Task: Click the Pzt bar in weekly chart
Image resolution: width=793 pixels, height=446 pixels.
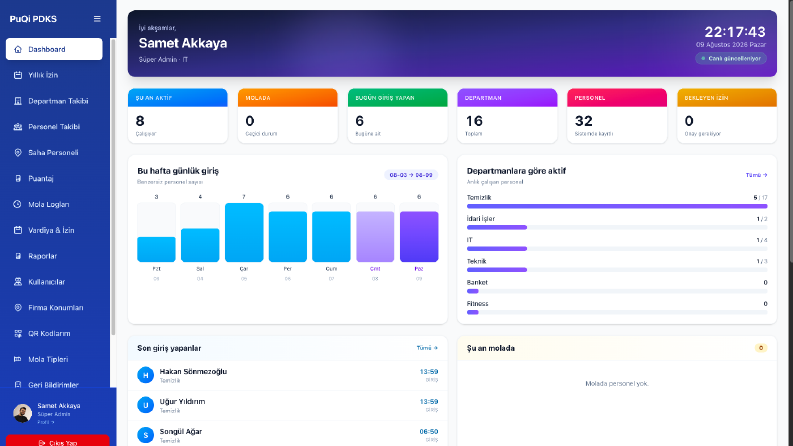Action: tap(156, 249)
